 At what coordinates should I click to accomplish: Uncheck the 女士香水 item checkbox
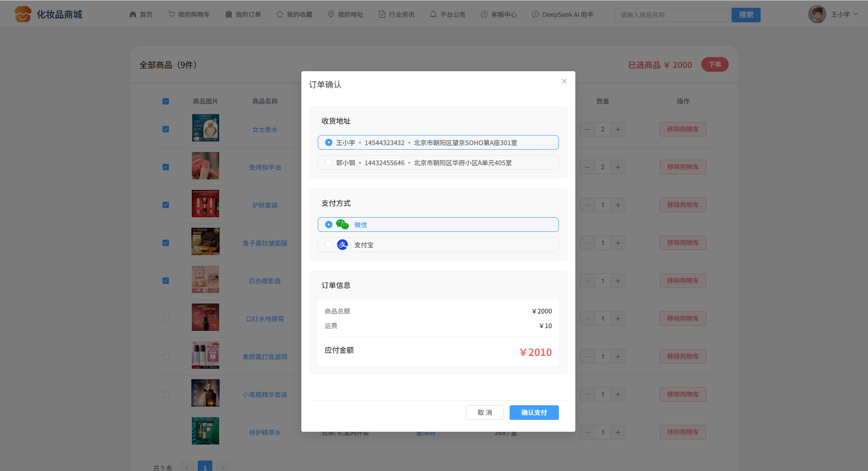click(166, 129)
